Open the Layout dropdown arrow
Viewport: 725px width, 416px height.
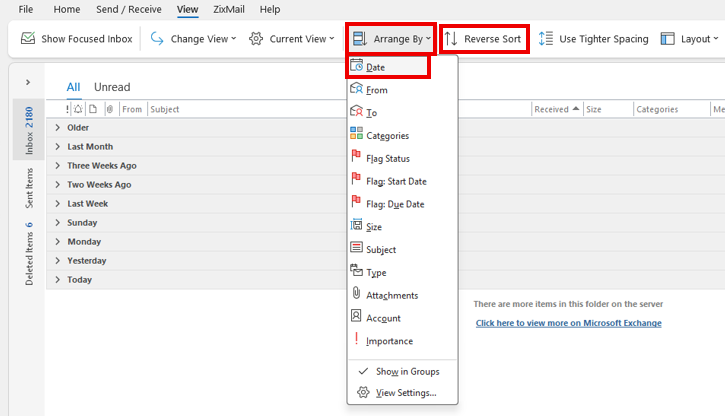click(716, 39)
